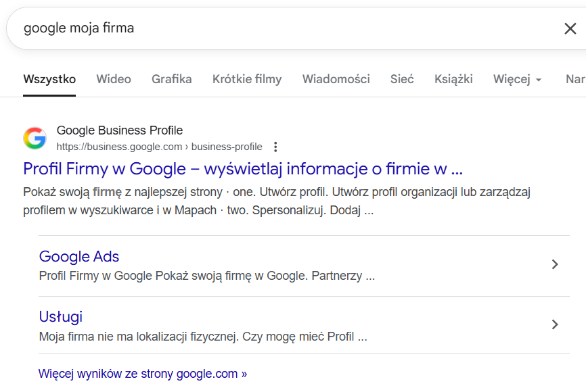586x392 pixels.
Task: Open the Wiadomości tab
Action: coord(336,79)
